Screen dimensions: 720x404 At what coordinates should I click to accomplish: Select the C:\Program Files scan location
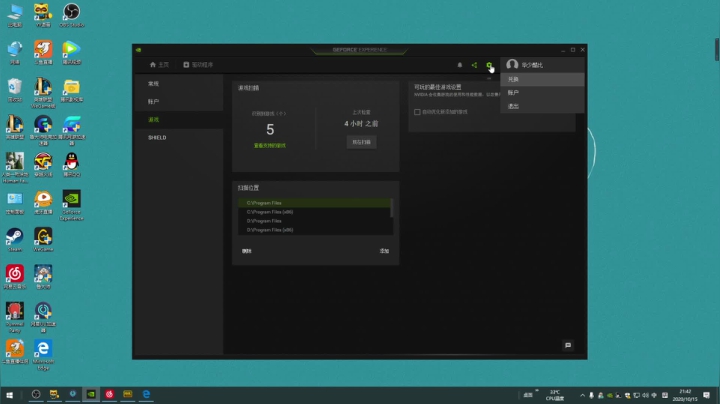pyautogui.click(x=314, y=203)
